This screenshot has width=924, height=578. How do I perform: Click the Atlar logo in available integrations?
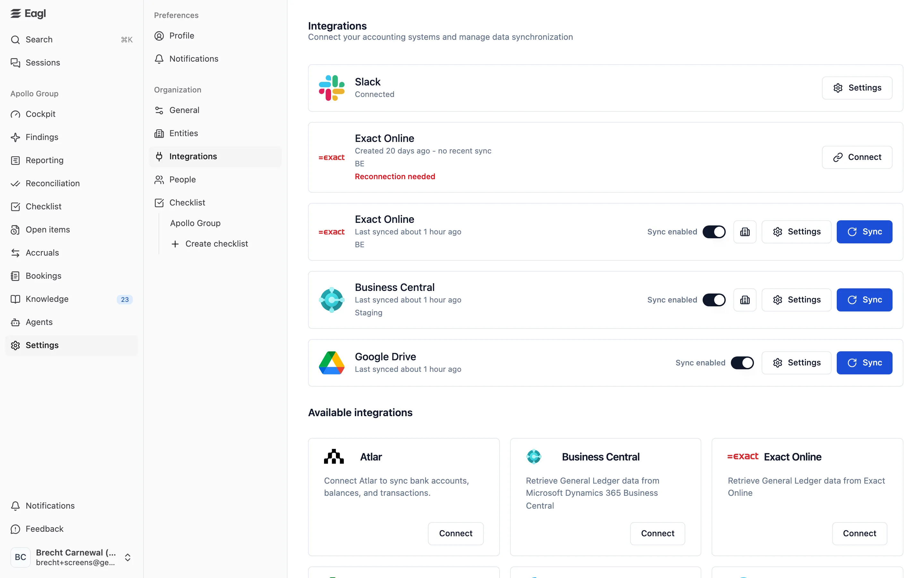(x=334, y=456)
